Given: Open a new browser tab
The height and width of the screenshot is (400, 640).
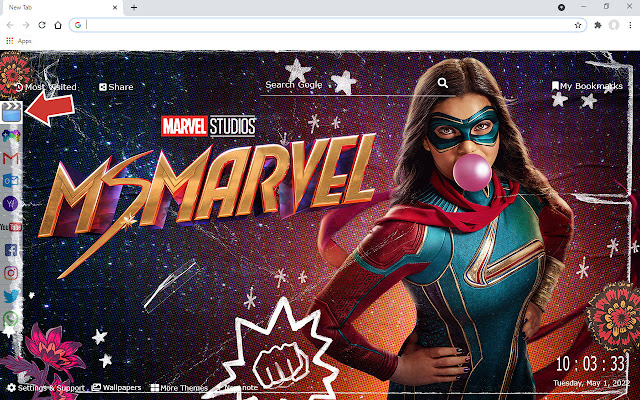Looking at the screenshot, I should coord(134,7).
